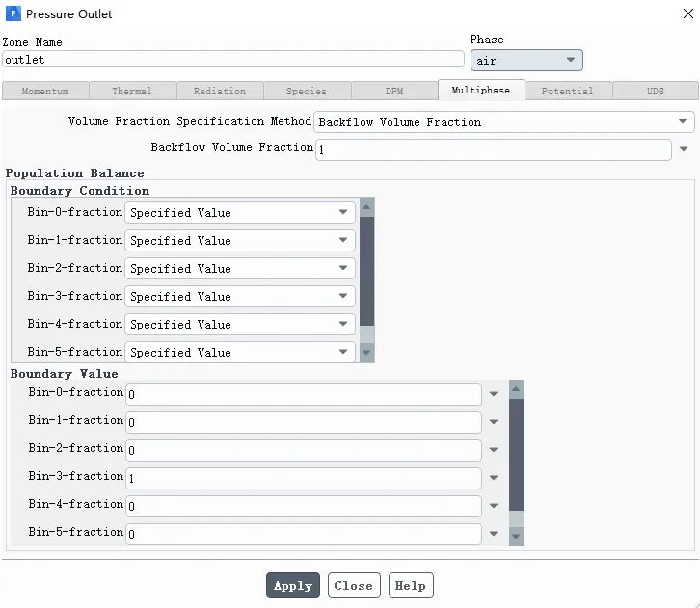Open the Backflow Volume Fraction arrow menu
700x608 pixels.
point(684,149)
